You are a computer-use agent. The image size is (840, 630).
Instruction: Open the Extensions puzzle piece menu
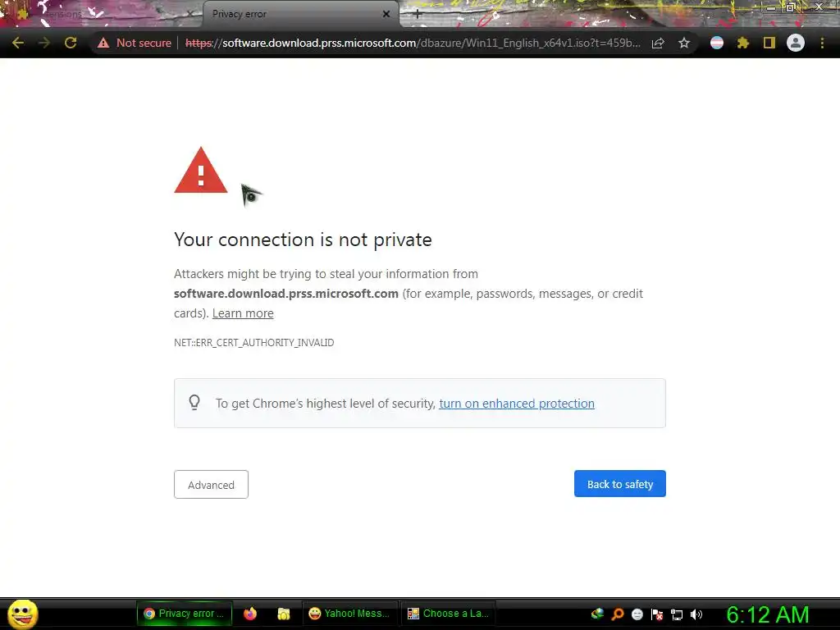pos(742,43)
